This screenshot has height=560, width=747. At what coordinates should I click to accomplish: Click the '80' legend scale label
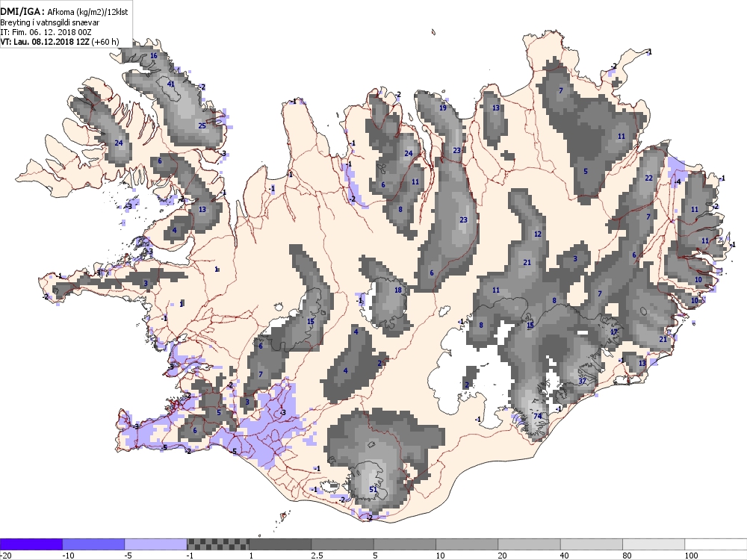click(x=627, y=556)
